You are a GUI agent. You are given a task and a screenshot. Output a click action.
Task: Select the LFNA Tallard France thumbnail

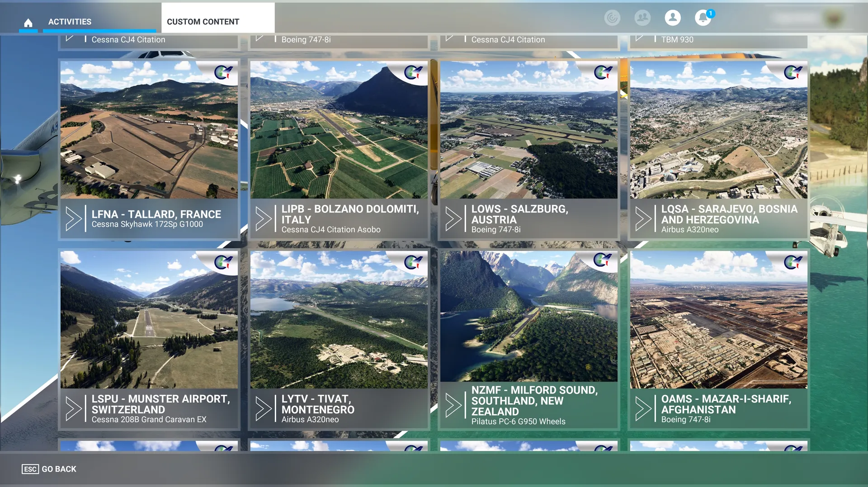click(x=149, y=130)
